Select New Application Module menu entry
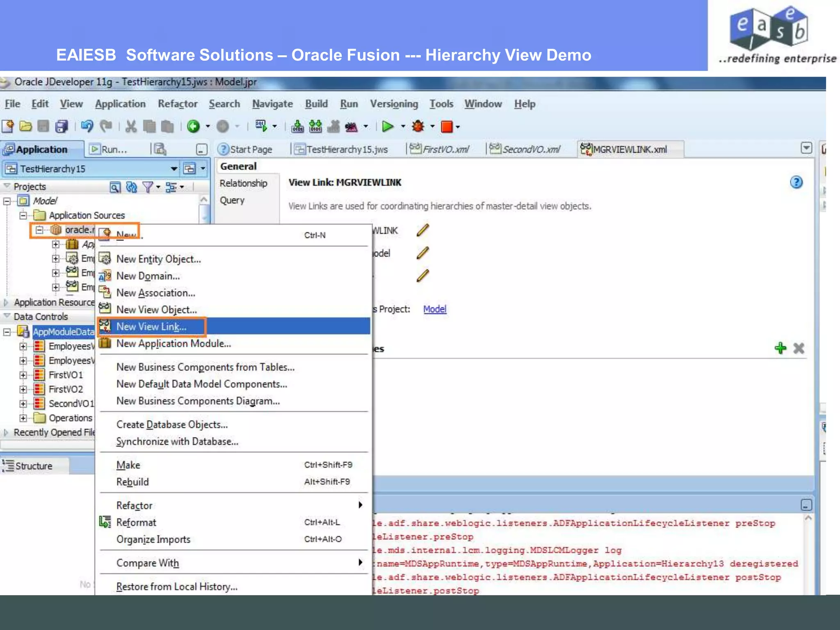Image resolution: width=840 pixels, height=630 pixels. tap(234, 343)
